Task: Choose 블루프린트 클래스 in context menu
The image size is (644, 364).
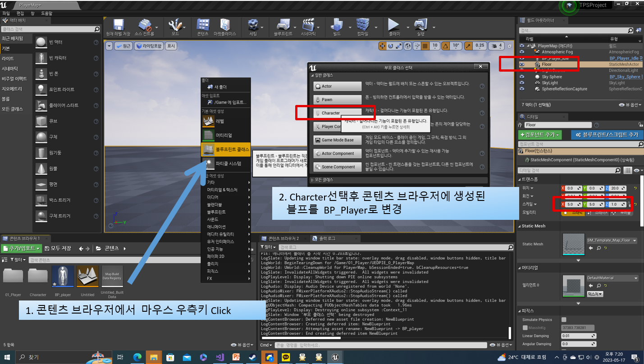Action: (x=226, y=149)
